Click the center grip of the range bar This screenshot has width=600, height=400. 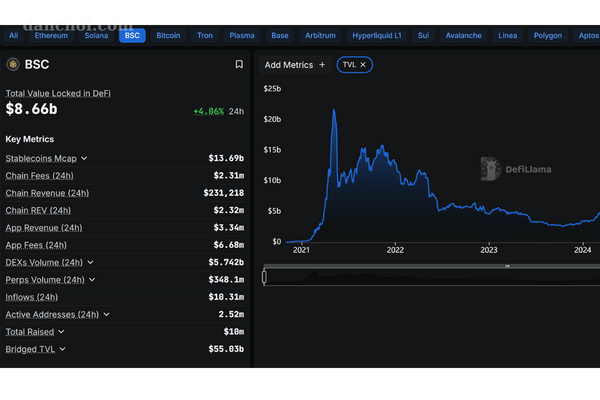coord(507,266)
